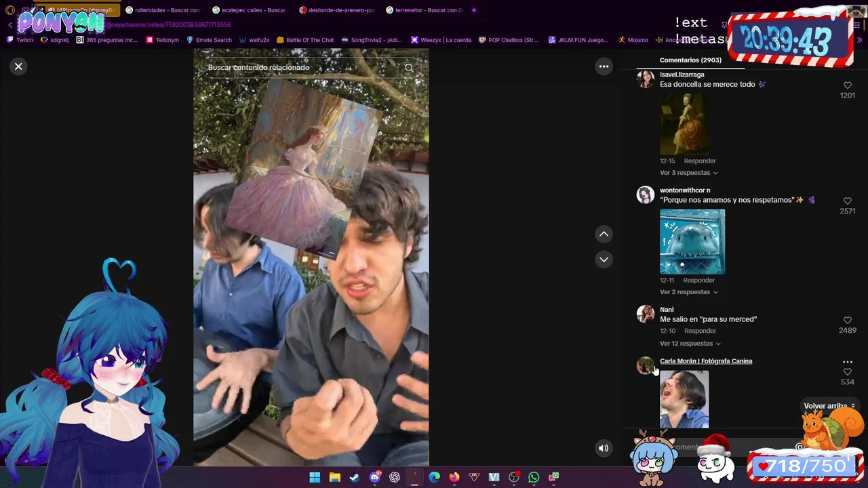This screenshot has width=868, height=488.
Task: Open the Tellonym bookmark
Action: tap(163, 40)
